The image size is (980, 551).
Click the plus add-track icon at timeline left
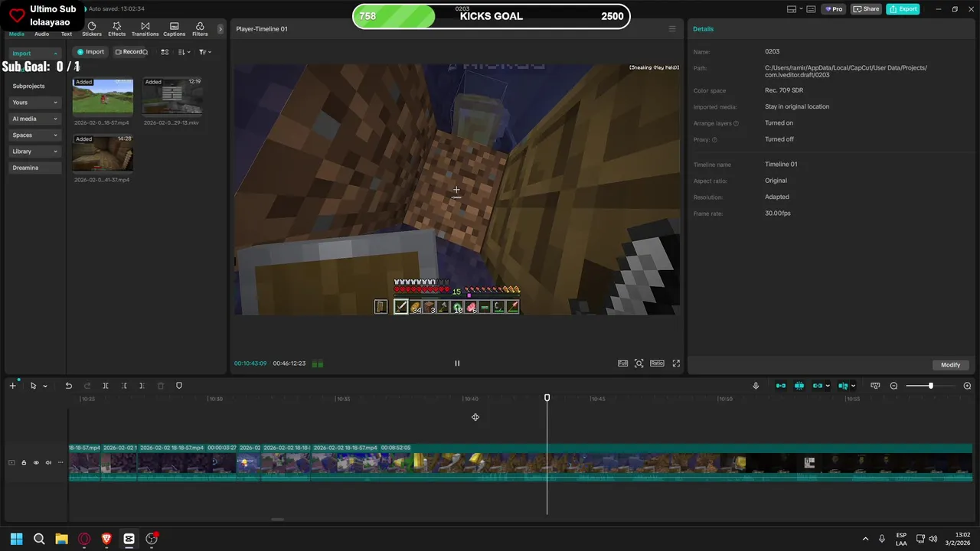(x=12, y=386)
